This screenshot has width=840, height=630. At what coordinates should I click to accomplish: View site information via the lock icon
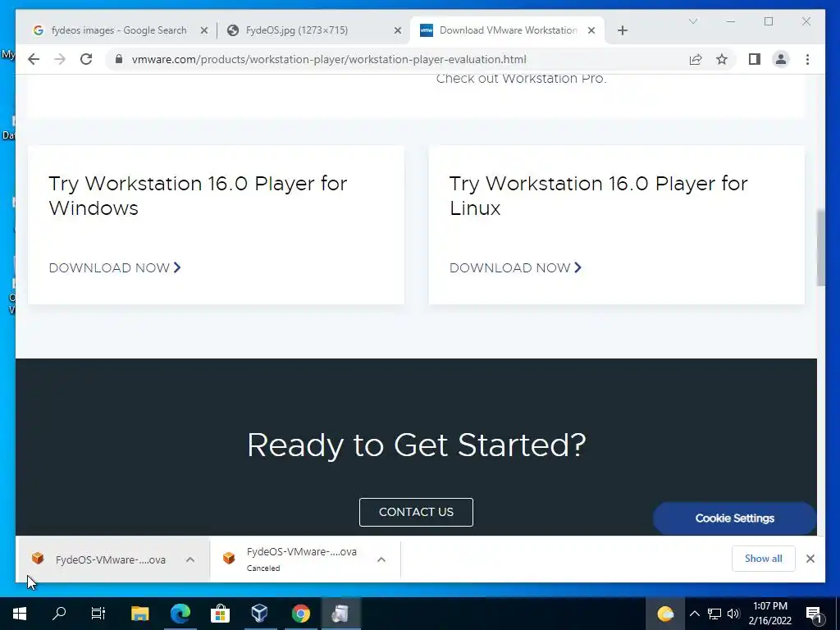coord(119,59)
